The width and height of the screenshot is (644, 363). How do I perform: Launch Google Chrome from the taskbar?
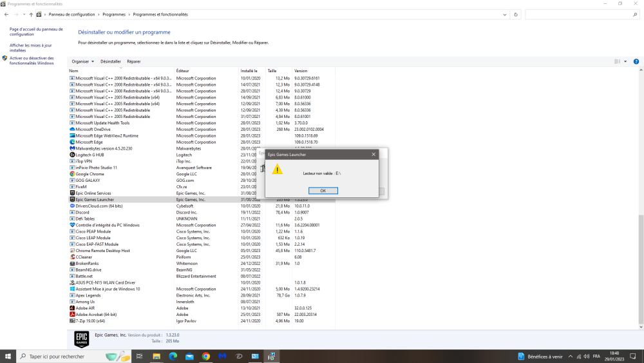206,357
